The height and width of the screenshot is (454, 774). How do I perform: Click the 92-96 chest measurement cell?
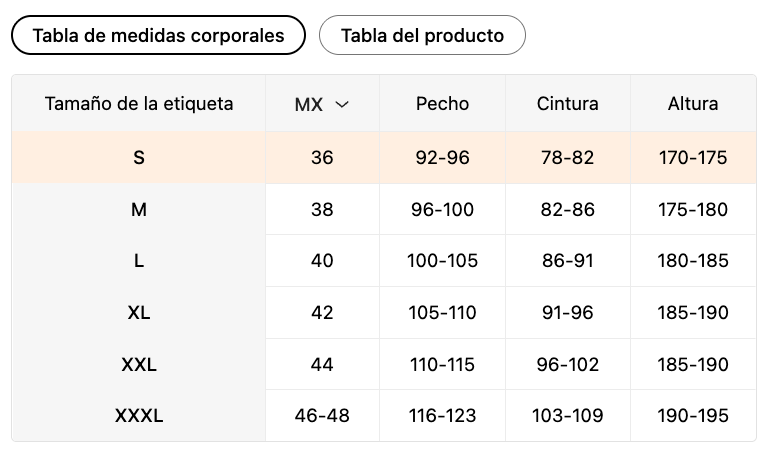tap(442, 158)
